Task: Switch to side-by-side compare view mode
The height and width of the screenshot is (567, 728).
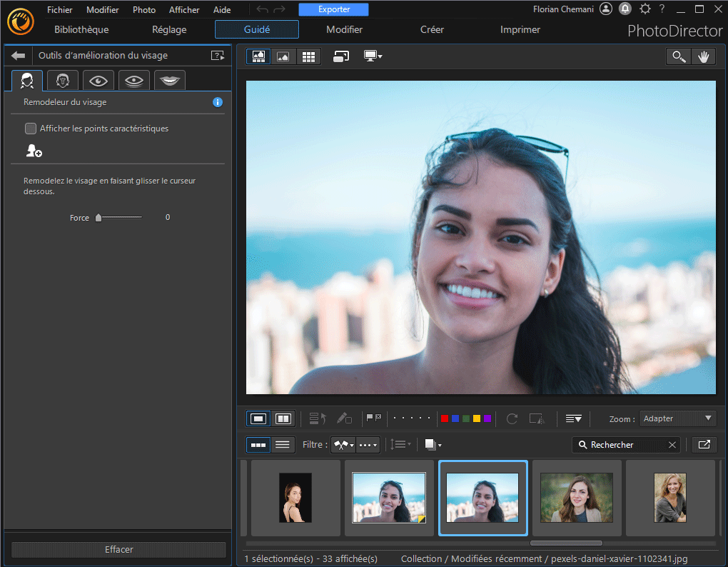Action: pyautogui.click(x=281, y=418)
